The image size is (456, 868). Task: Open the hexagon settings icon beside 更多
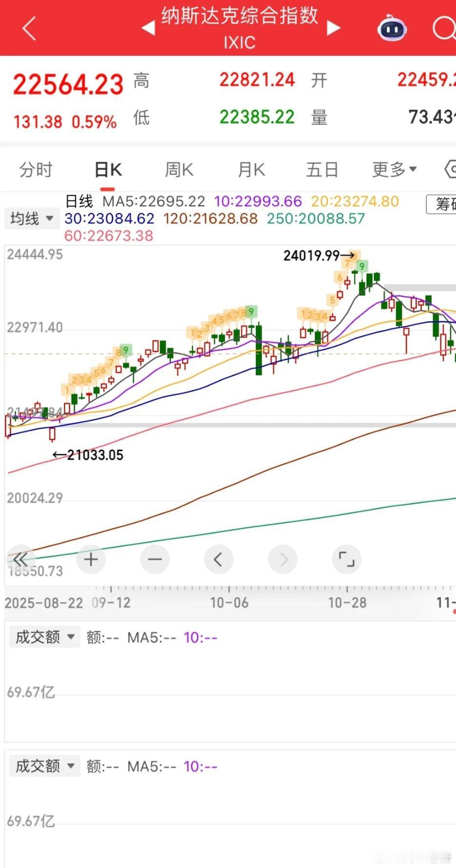[450, 170]
